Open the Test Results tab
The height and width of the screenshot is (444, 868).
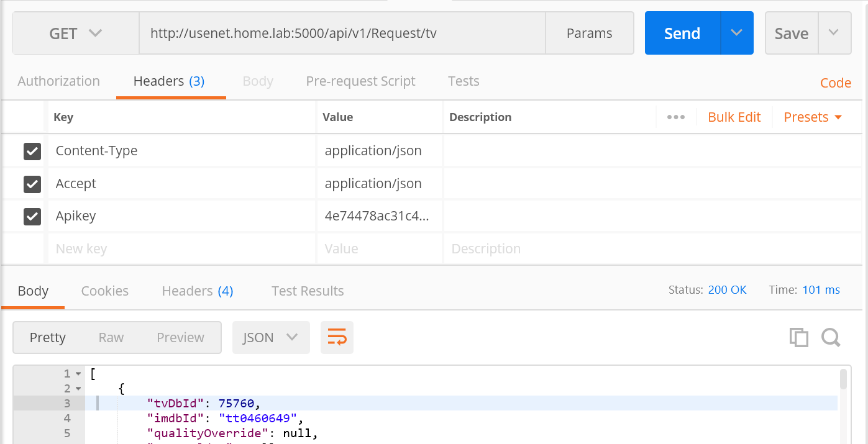pyautogui.click(x=307, y=291)
